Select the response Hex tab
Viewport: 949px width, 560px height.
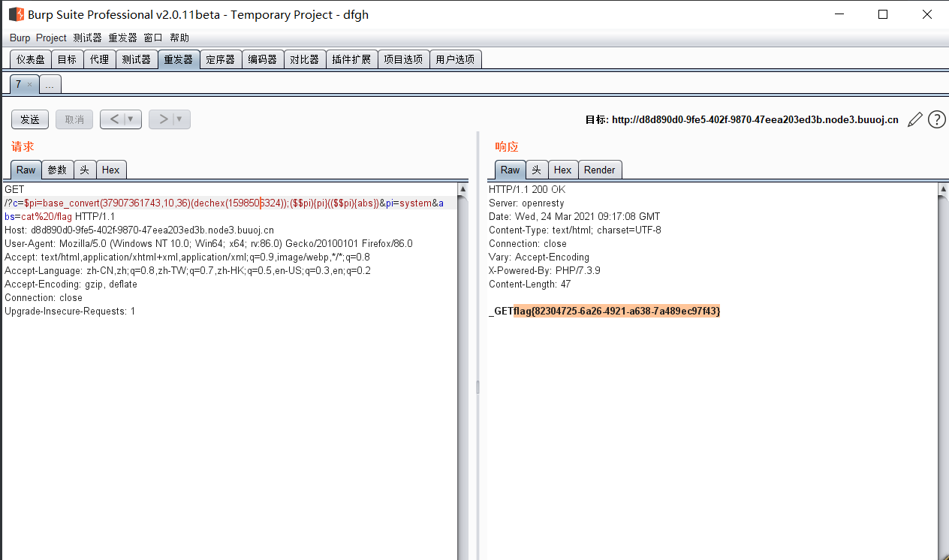tap(563, 170)
